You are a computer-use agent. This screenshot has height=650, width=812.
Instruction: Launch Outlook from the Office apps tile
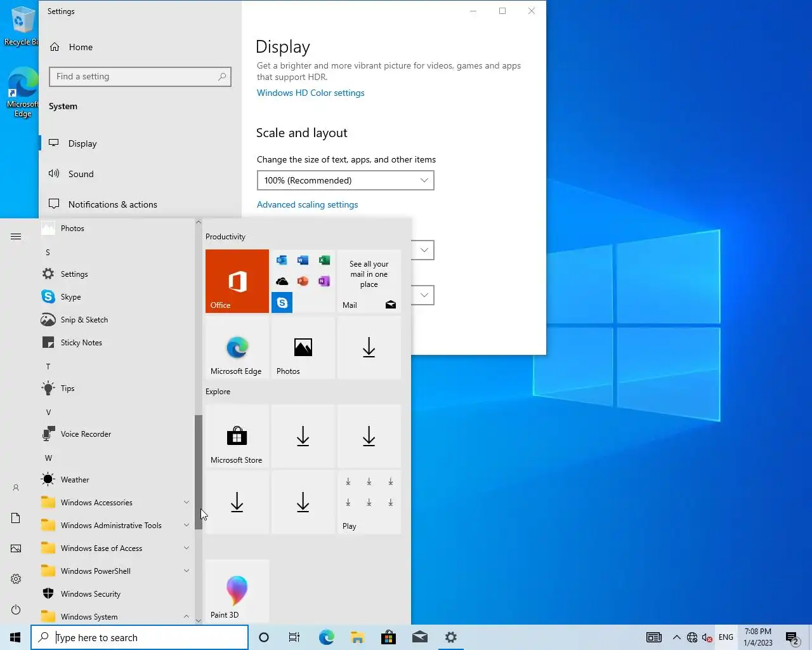point(282,260)
